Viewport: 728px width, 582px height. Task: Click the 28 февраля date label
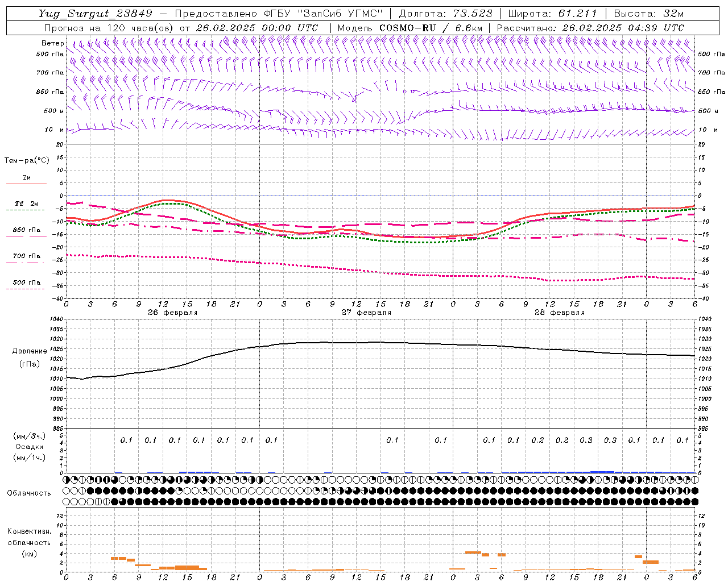(560, 313)
